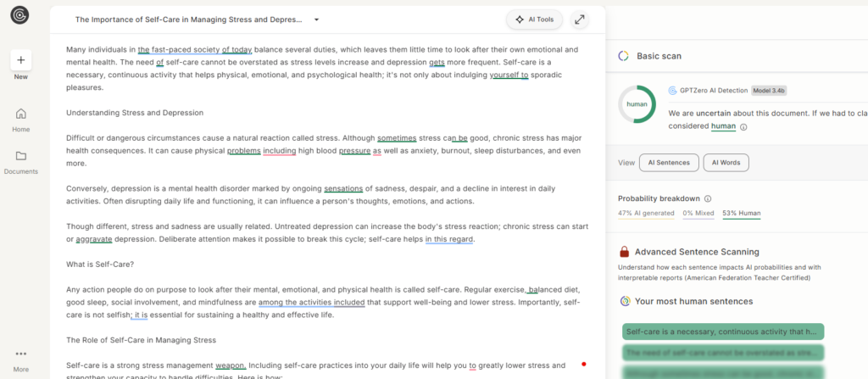Click the underlined human verdict link
Viewport: 868px width, 379px height.
pos(724,126)
